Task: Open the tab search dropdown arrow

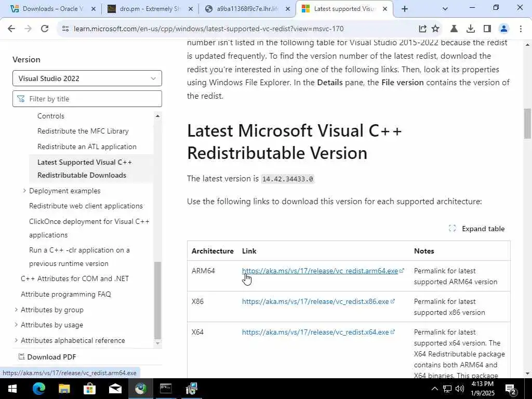Action: click(445, 9)
